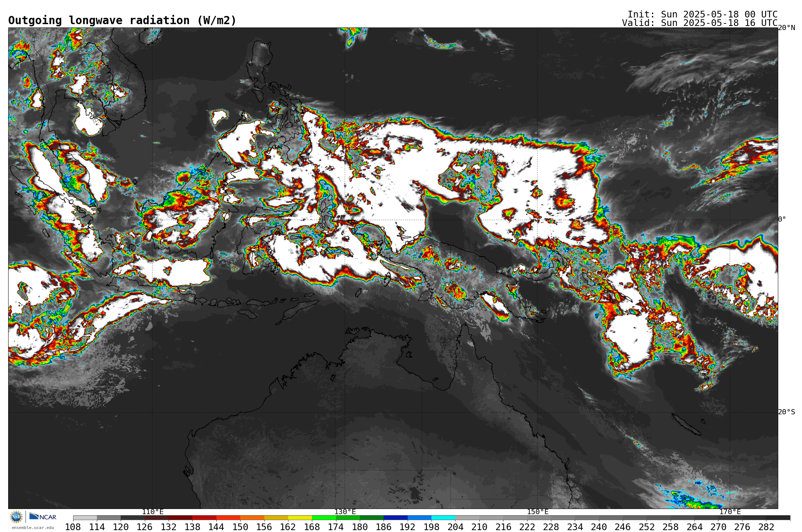The height and width of the screenshot is (532, 802).
Task: Click the 144 colorbar label
Action: pyautogui.click(x=216, y=527)
